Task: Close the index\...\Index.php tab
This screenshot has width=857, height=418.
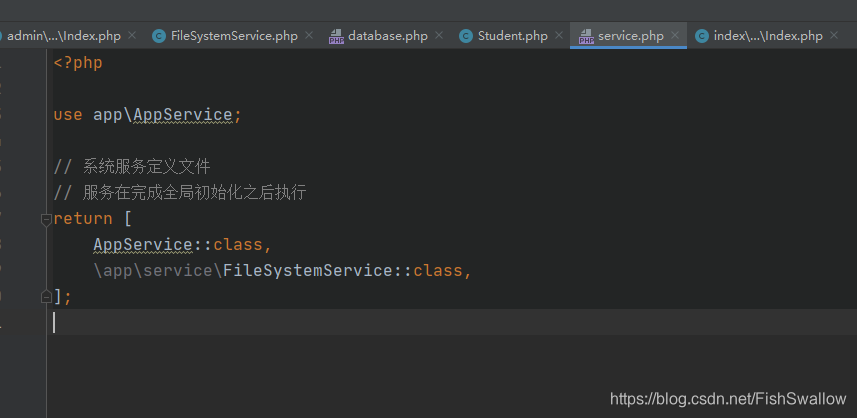Action: (x=833, y=36)
